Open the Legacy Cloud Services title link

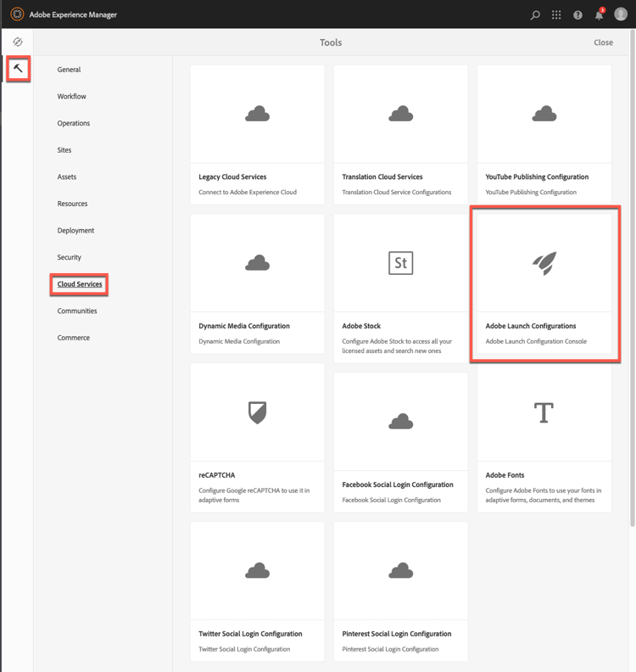tap(232, 177)
